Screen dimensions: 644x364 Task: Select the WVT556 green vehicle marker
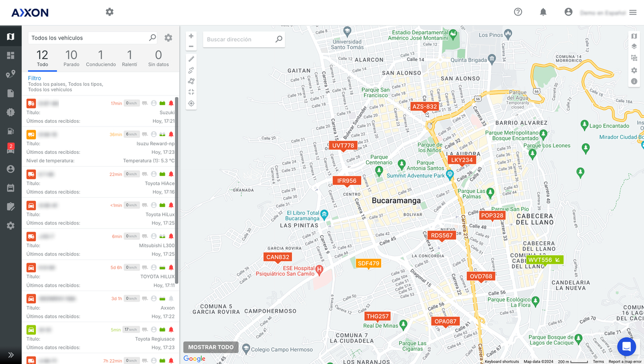coord(545,260)
